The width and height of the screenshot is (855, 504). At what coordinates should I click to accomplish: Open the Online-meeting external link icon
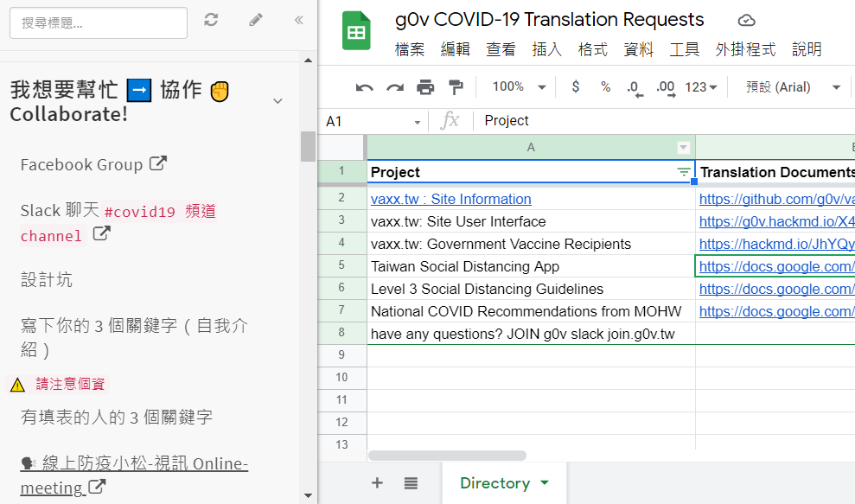pos(97,486)
